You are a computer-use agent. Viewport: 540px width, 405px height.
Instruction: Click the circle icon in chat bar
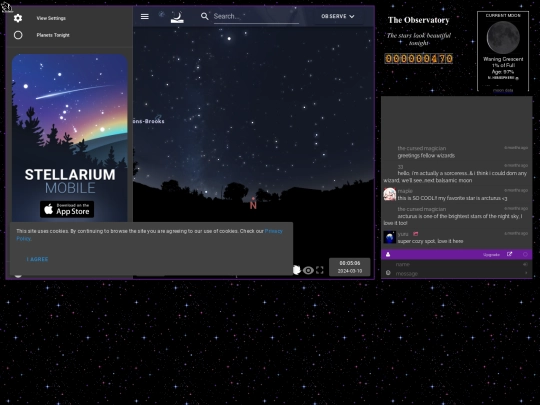525,255
